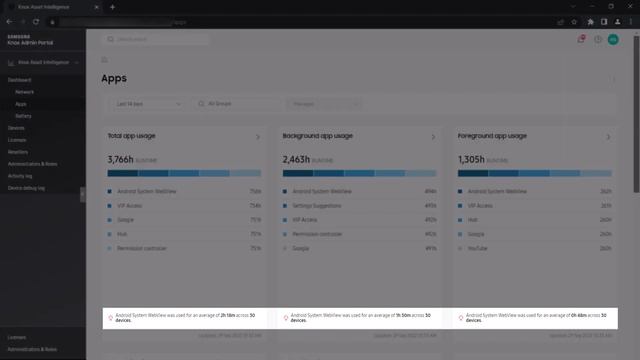640x360 pixels.
Task: Expand Background app usage card with chevron
Action: coord(433,137)
